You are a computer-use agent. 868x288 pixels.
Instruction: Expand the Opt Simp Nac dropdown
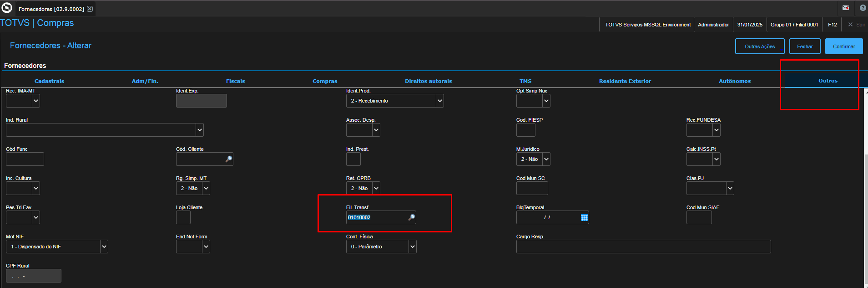point(546,101)
